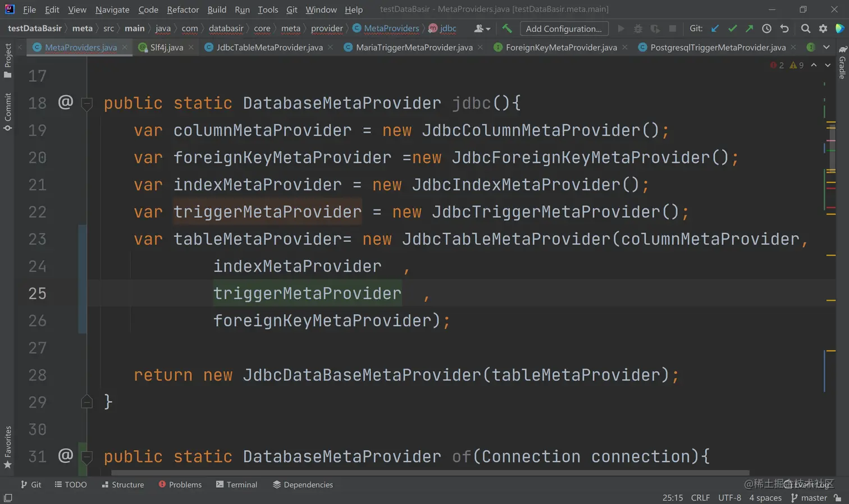The height and width of the screenshot is (504, 849).
Task: Open the File menu
Action: (x=29, y=10)
